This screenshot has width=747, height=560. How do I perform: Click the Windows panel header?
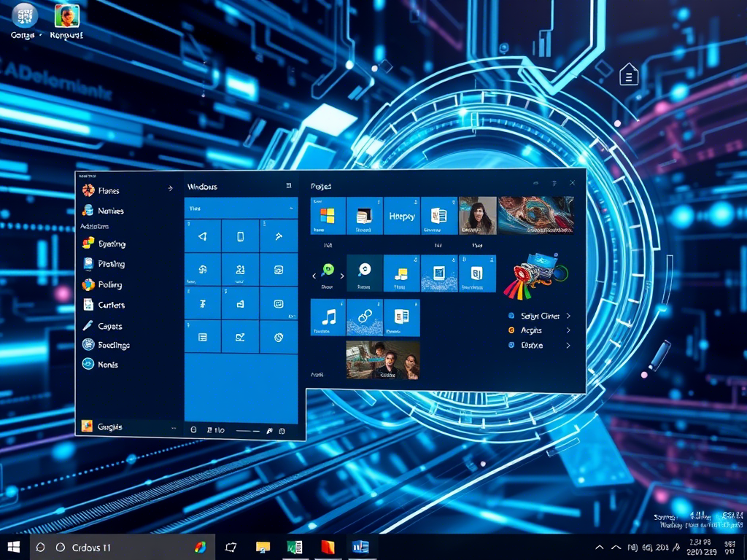(x=202, y=187)
